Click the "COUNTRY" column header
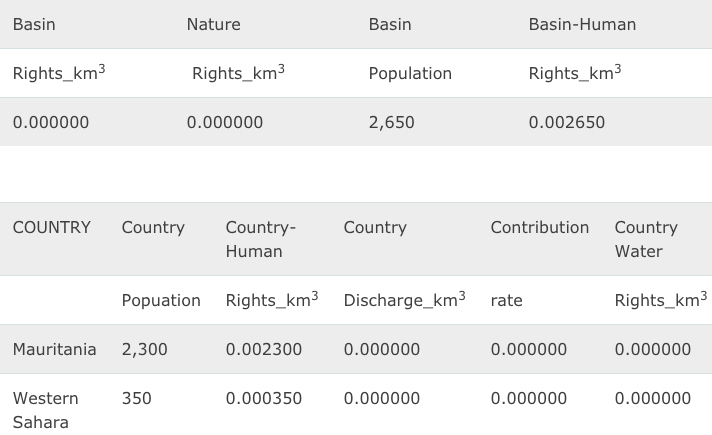The width and height of the screenshot is (712, 435). (x=51, y=227)
